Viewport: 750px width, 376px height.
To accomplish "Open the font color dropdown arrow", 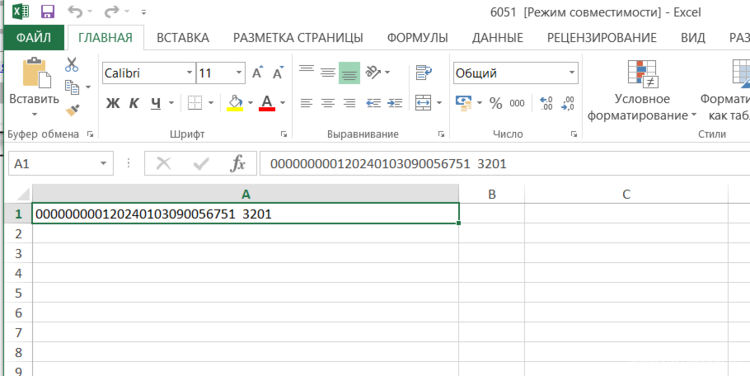I will 283,103.
